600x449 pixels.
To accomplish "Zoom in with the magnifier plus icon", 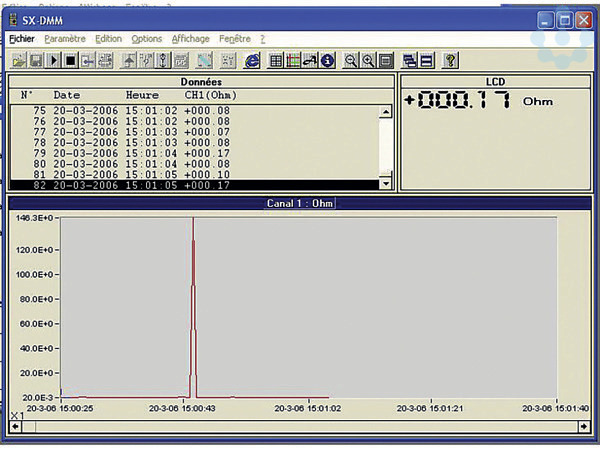I will pos(368,60).
